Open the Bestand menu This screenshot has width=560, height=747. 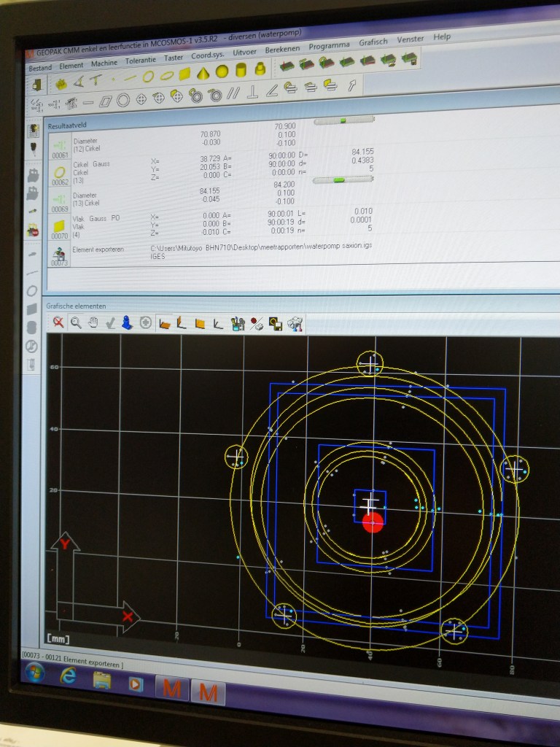tap(40, 68)
